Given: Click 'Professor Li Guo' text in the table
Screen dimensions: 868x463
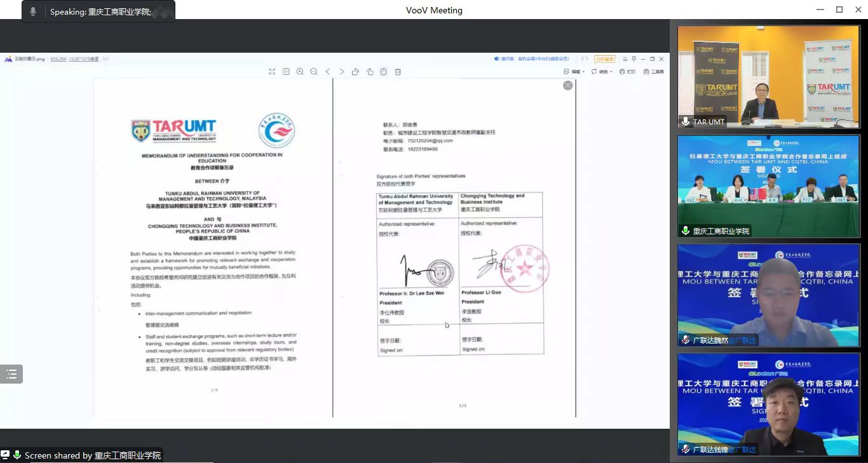Looking at the screenshot, I should (x=481, y=292).
